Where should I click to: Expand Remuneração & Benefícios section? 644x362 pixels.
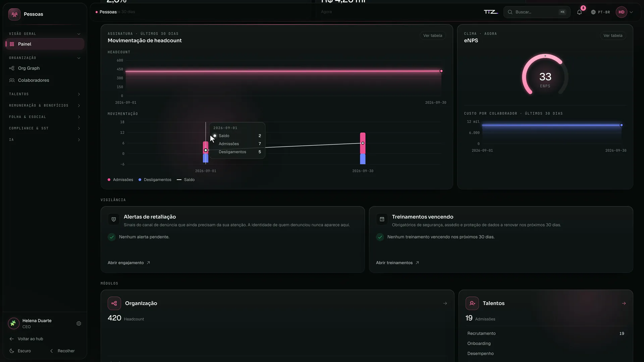tap(45, 106)
